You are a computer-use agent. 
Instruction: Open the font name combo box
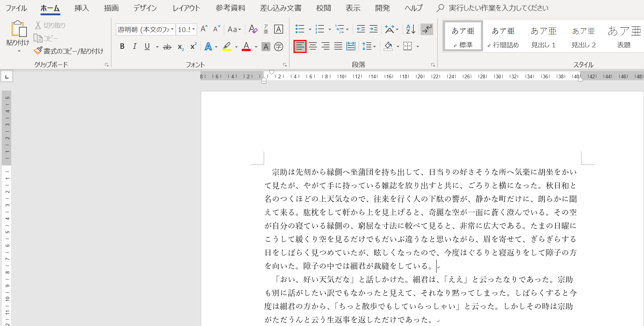pos(146,29)
